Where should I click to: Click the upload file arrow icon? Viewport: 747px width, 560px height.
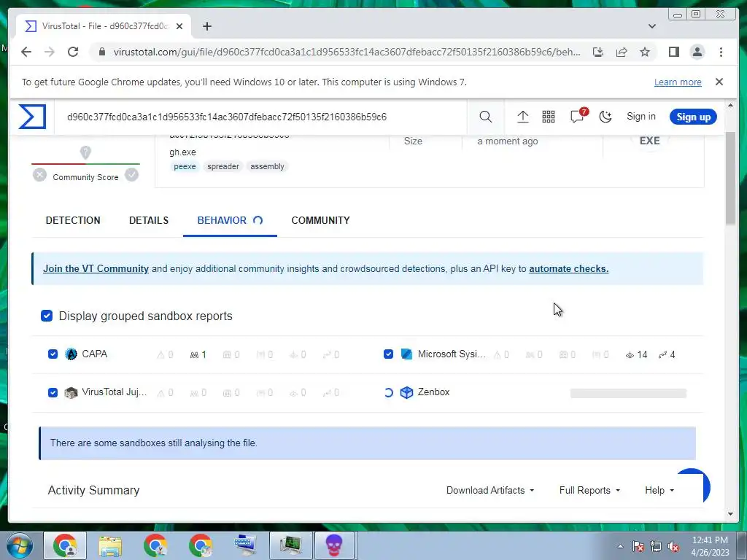tap(522, 117)
